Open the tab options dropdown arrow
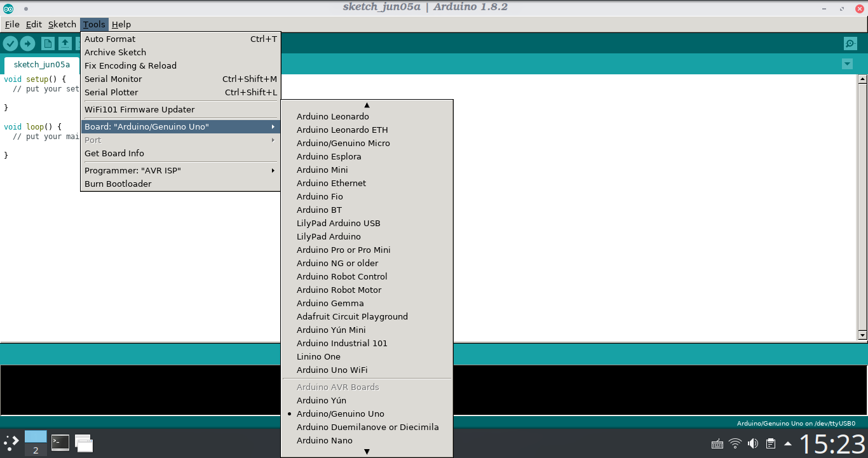The height and width of the screenshot is (458, 868). [847, 64]
